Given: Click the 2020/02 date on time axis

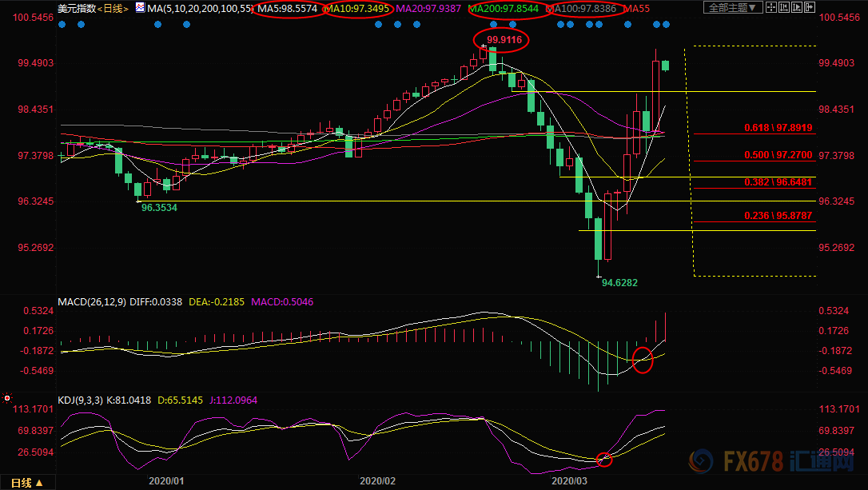Looking at the screenshot, I should point(378,481).
